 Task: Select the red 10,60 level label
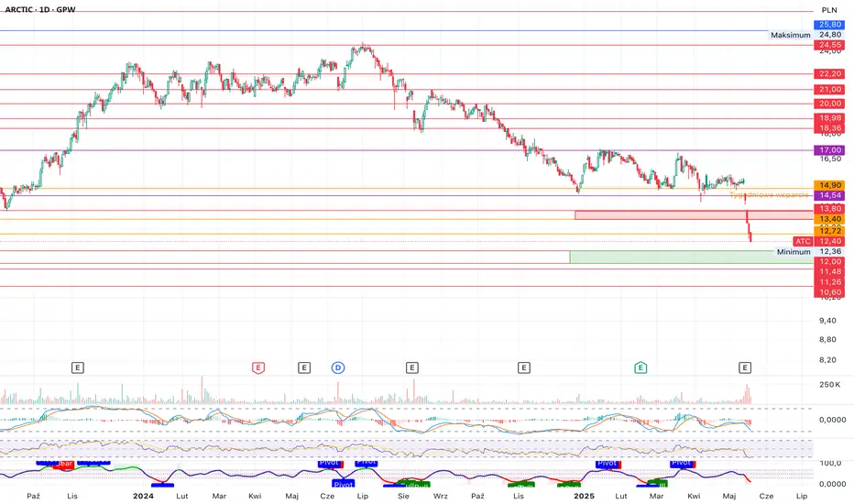(829, 292)
